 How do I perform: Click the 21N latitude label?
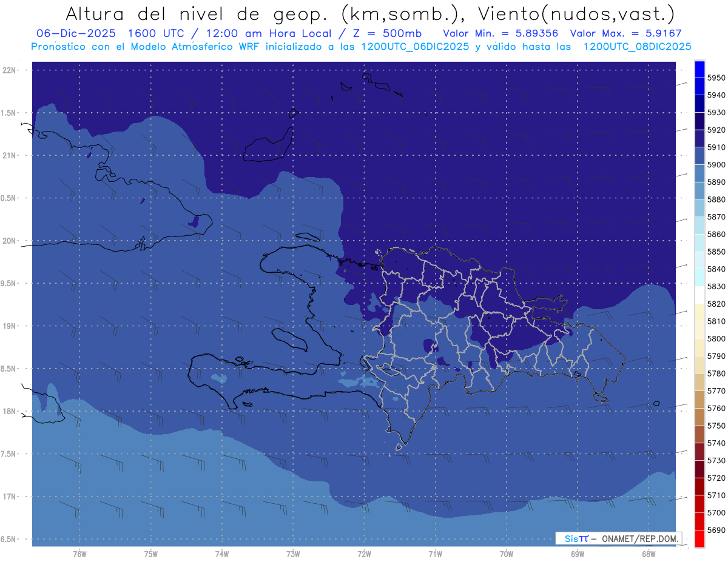10,155
